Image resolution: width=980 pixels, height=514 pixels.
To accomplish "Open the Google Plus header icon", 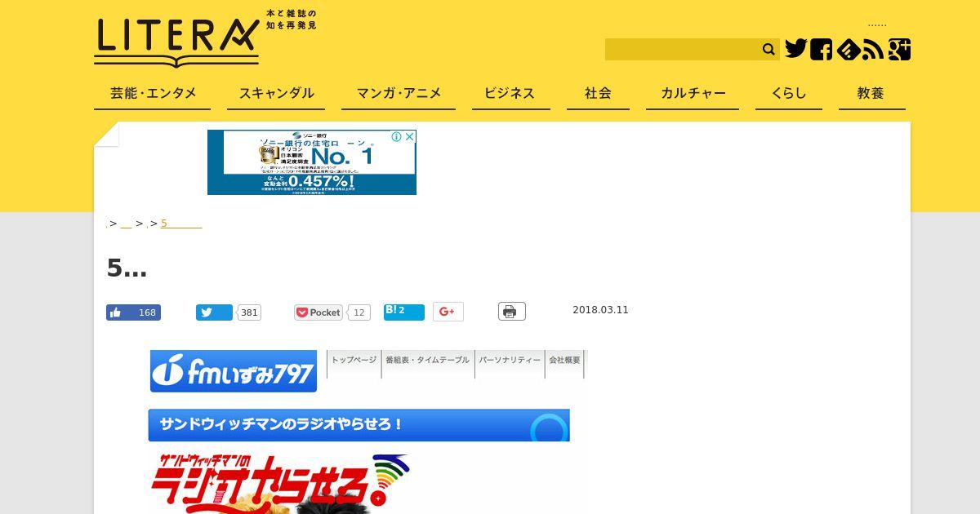I will tap(899, 50).
